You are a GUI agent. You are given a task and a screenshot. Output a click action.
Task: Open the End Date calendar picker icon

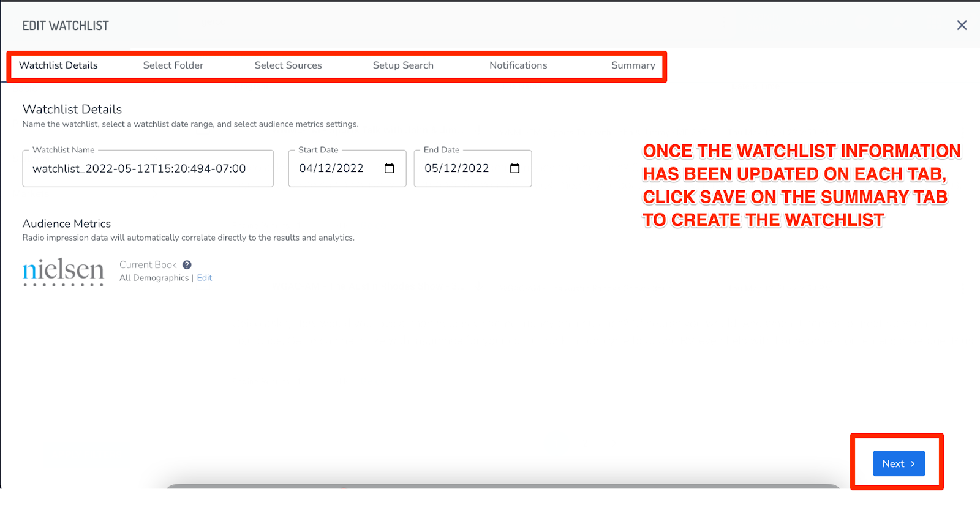(x=514, y=168)
